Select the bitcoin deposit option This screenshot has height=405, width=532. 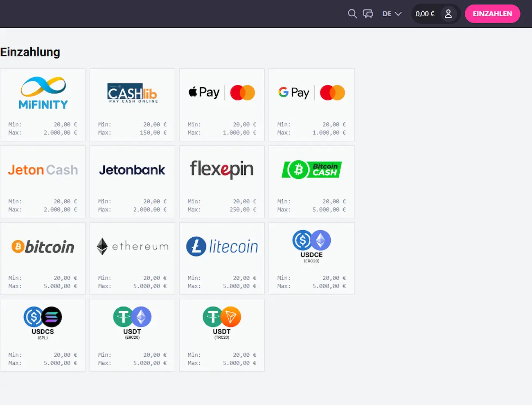(43, 259)
